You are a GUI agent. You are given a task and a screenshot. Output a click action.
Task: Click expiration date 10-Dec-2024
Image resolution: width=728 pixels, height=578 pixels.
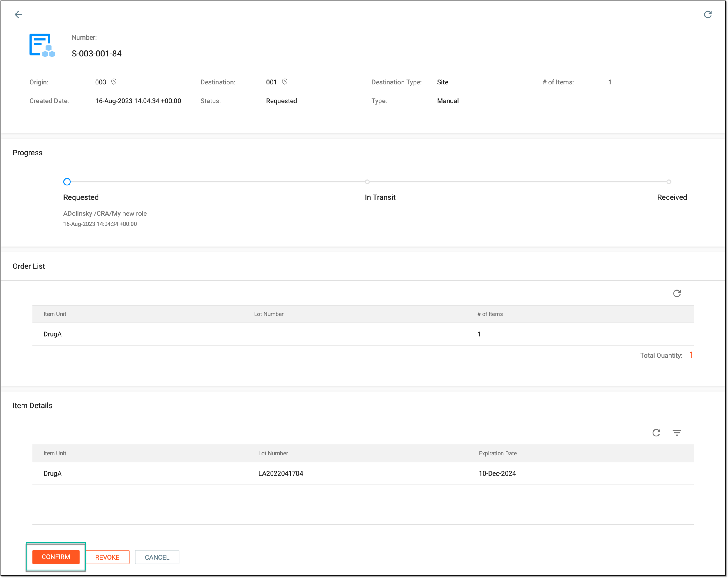point(497,474)
